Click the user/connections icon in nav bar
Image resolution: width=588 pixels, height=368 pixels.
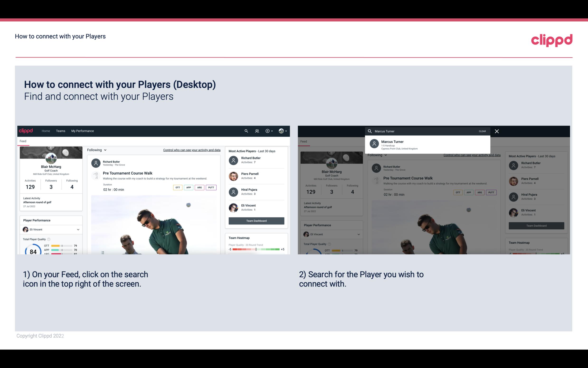pyautogui.click(x=256, y=131)
